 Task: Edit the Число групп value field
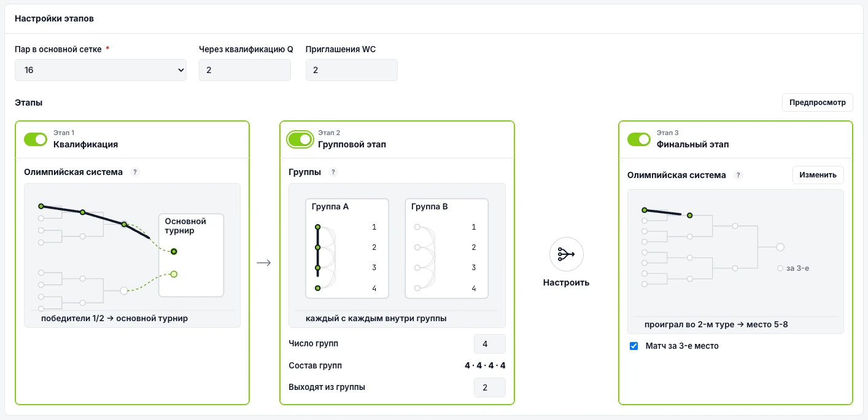point(490,344)
